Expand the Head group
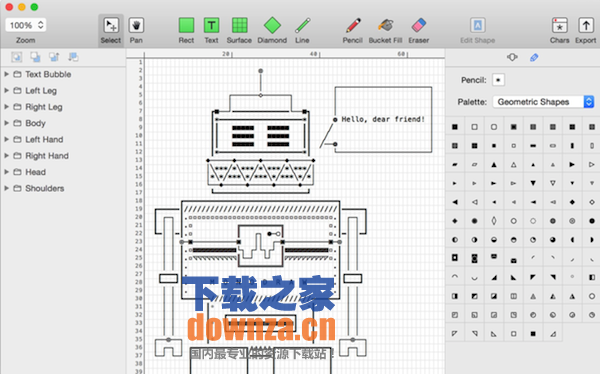Screen dimensions: 600x374 pyautogui.click(x=7, y=172)
